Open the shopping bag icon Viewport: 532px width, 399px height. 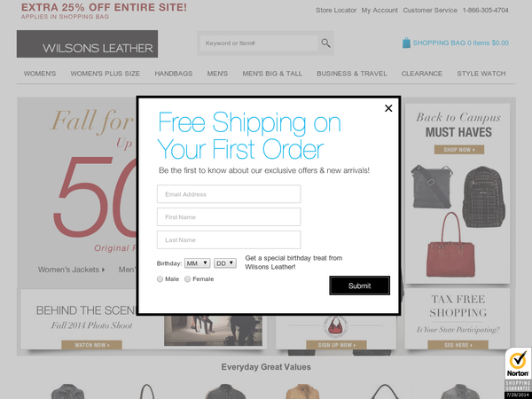pyautogui.click(x=406, y=43)
